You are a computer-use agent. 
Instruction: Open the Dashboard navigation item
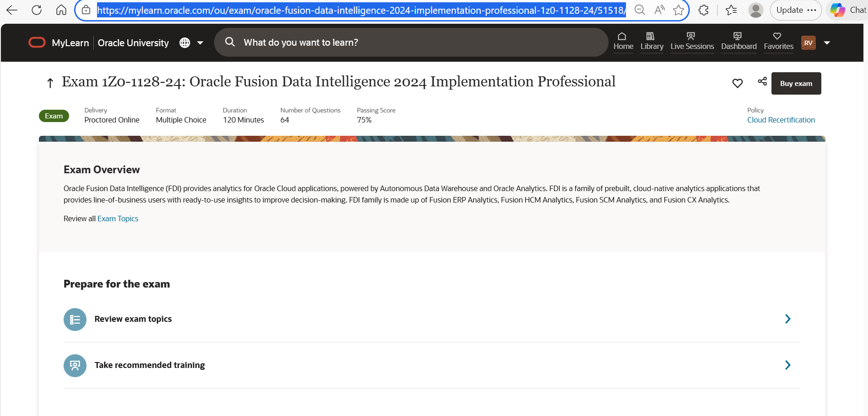[x=739, y=41]
